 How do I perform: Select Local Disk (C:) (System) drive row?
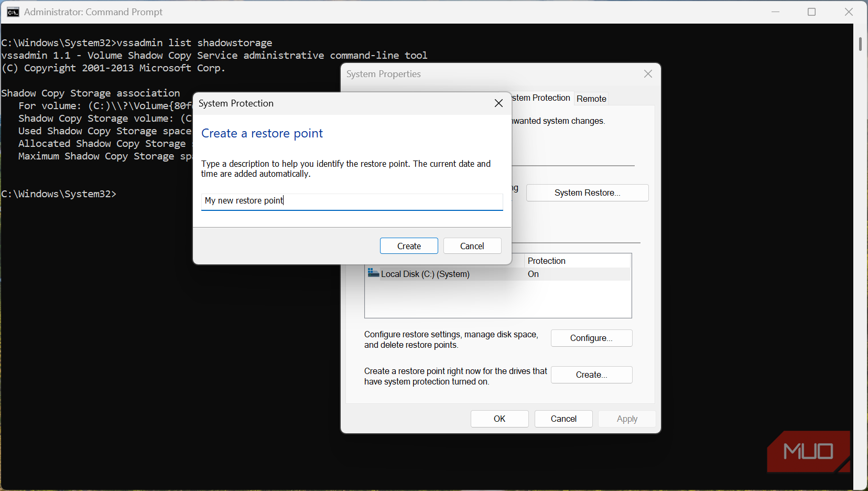[498, 274]
